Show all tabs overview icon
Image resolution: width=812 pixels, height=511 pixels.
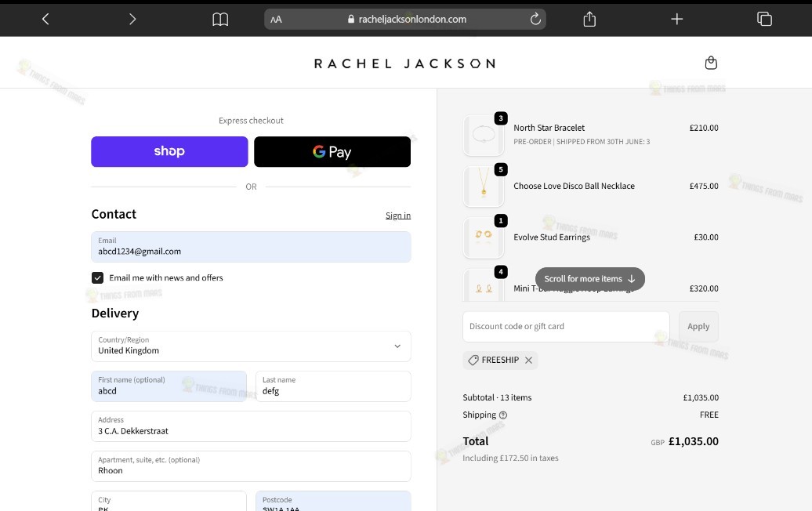tap(764, 19)
